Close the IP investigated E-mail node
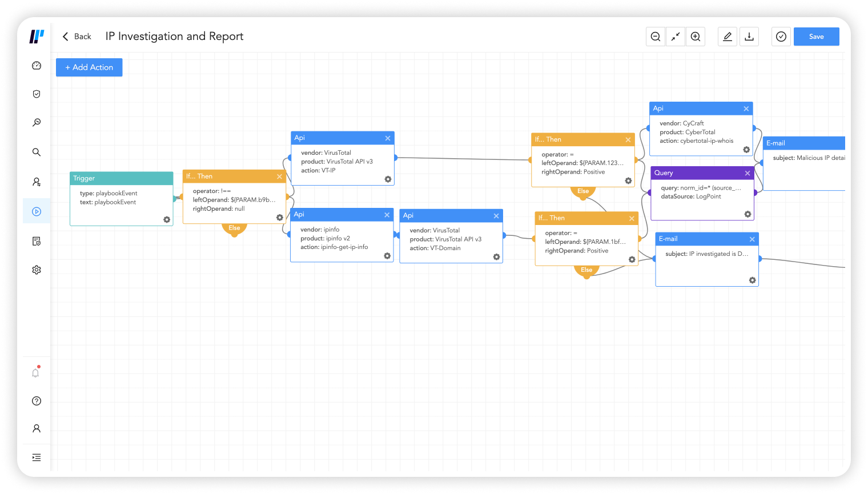Screen dimensions: 868x494 coord(752,239)
